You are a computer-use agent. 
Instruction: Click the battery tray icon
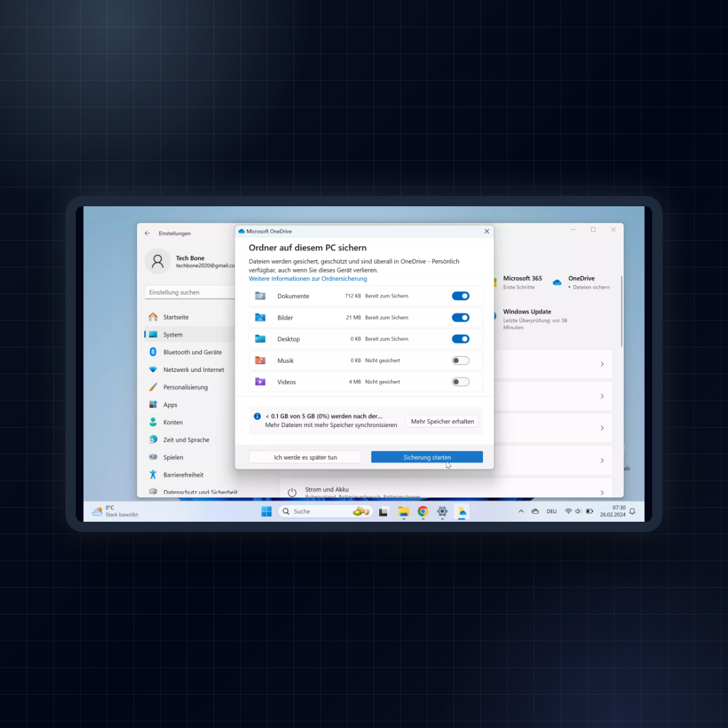pyautogui.click(x=589, y=511)
